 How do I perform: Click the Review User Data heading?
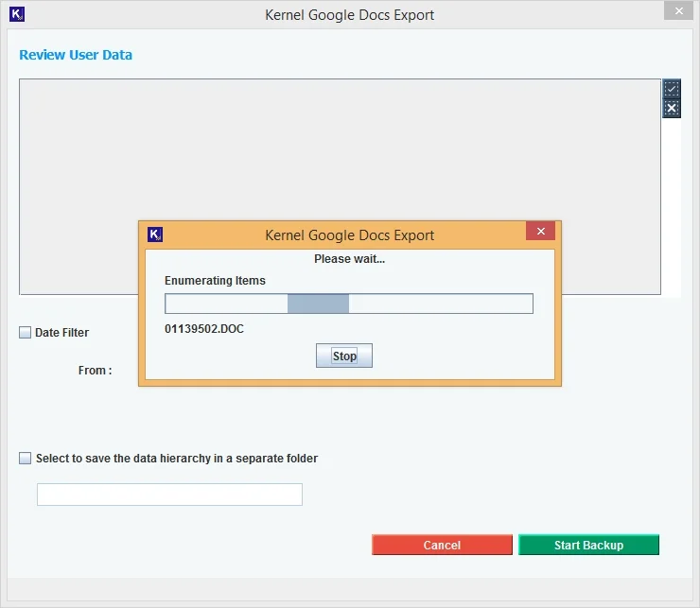[76, 55]
